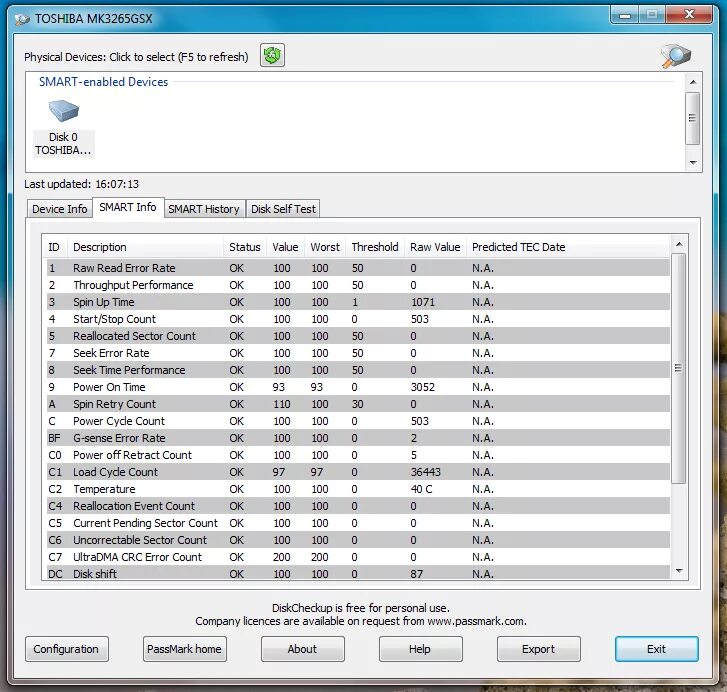Select the Power On Time row
The image size is (727, 692).
pos(358,387)
